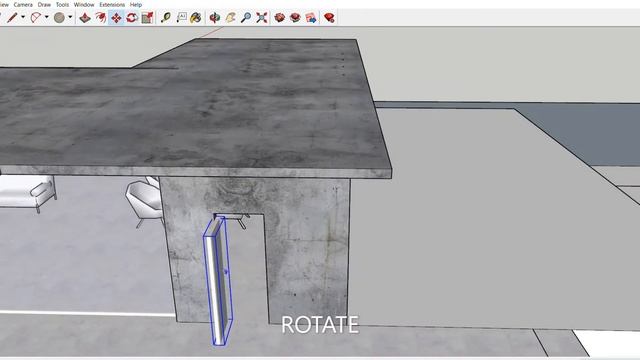The image size is (640, 360).
Task: Open the Extensions menu
Action: point(112,4)
